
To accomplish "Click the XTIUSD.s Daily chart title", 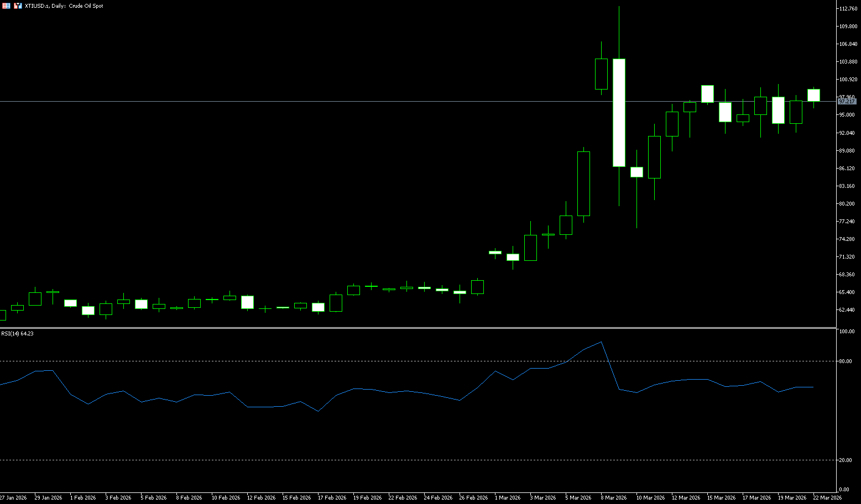I will [64, 6].
